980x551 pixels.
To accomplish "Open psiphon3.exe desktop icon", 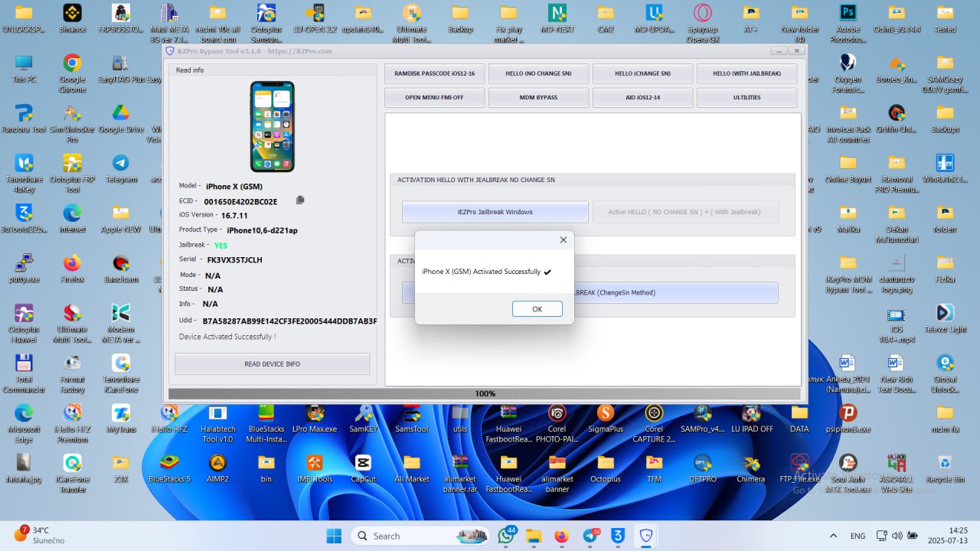I will (x=848, y=418).
